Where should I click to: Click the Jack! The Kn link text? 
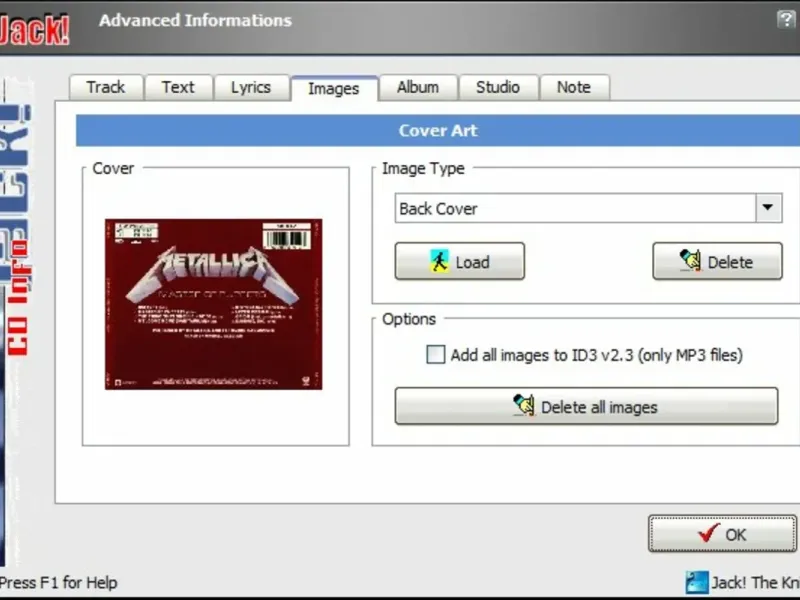[755, 583]
